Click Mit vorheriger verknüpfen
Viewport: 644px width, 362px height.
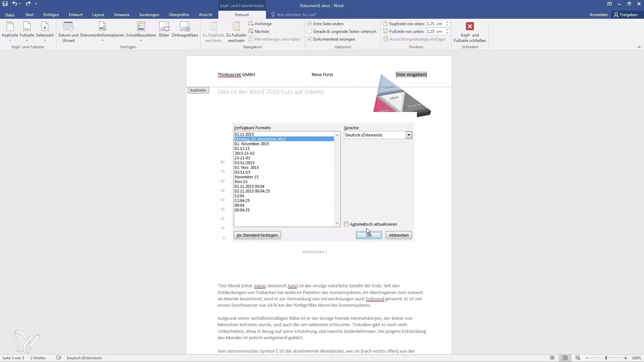[x=274, y=39]
